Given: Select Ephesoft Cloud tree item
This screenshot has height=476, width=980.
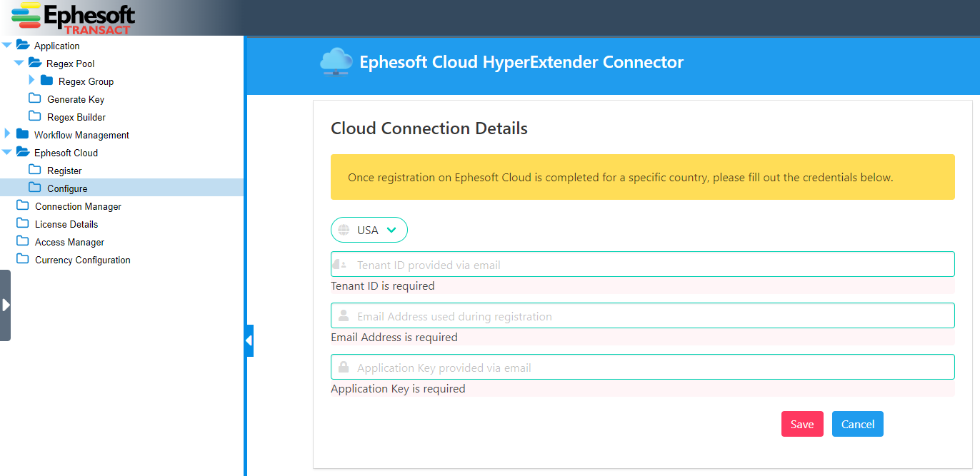Looking at the screenshot, I should pos(66,153).
